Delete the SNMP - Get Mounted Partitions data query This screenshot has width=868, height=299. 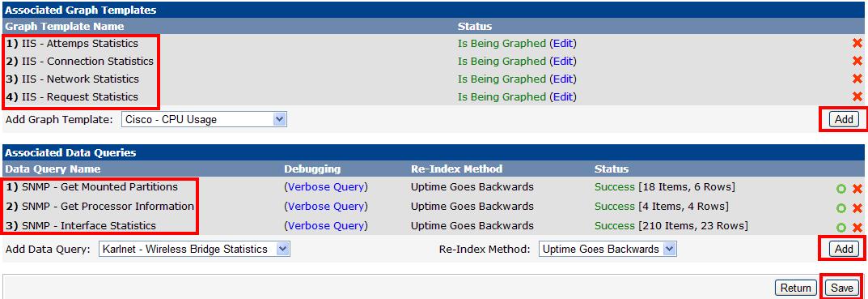click(857, 189)
